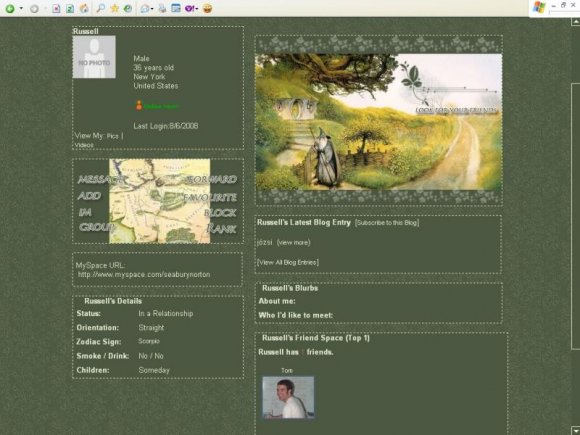Click the 'Who I'd like to meet:' label

(296, 315)
